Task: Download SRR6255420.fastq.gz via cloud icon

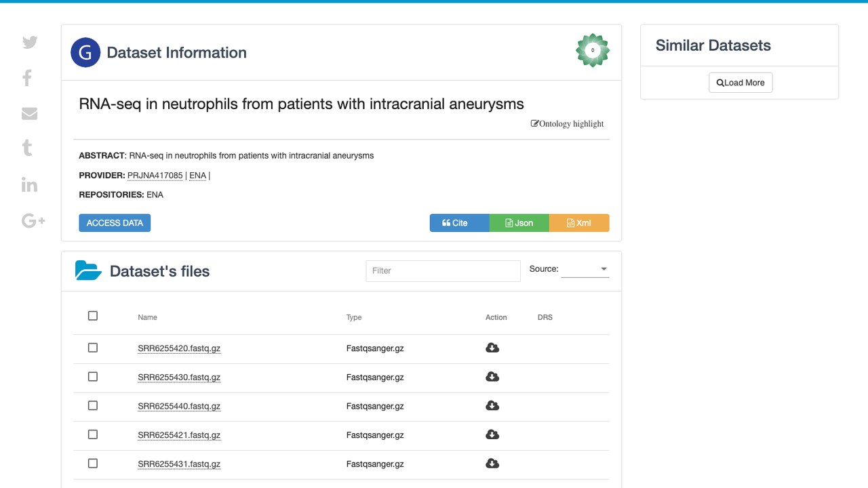Action: pyautogui.click(x=492, y=348)
